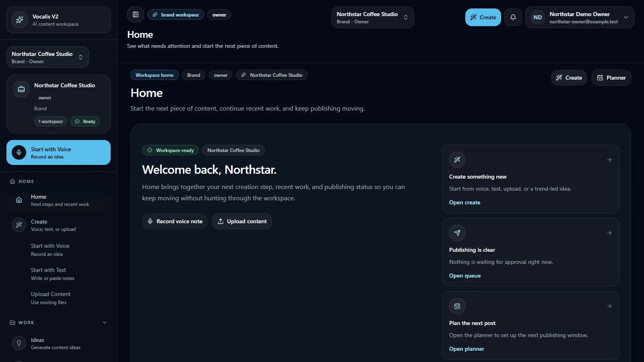Open Ideas in the WORK section

pyautogui.click(x=58, y=343)
